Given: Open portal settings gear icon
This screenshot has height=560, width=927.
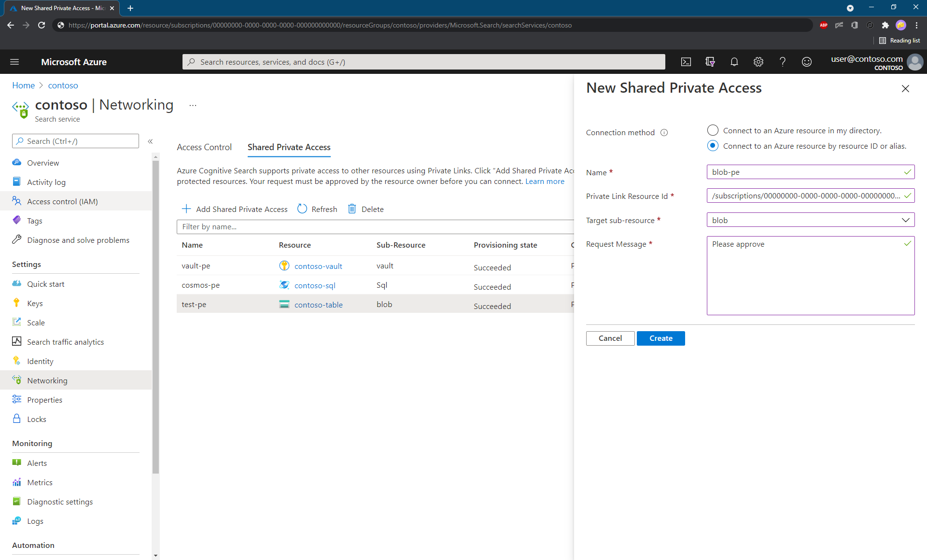Looking at the screenshot, I should [758, 62].
